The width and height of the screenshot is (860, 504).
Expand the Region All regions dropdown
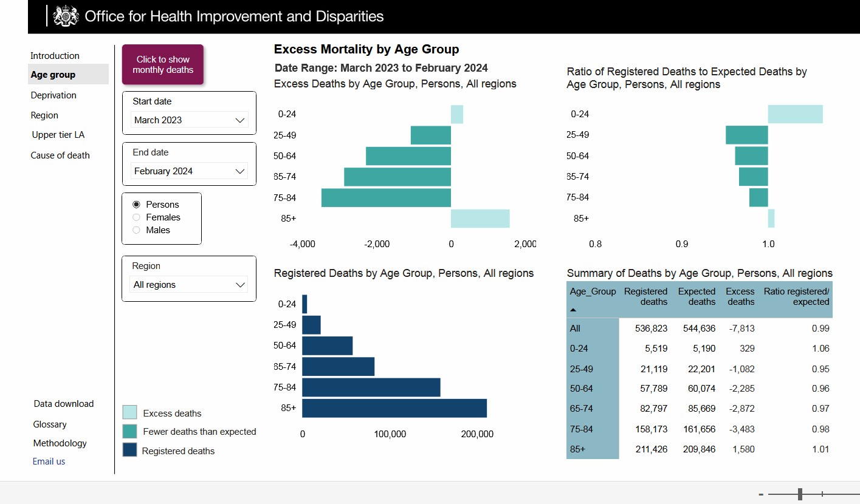(189, 285)
